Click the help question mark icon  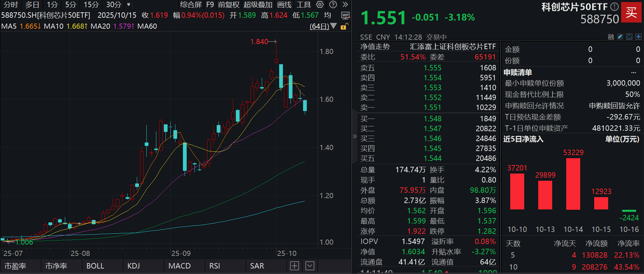(333, 4)
